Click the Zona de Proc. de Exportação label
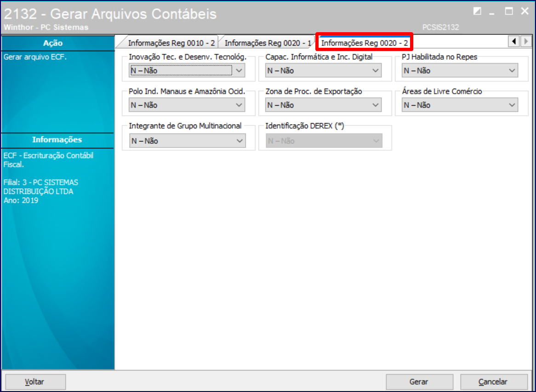 tap(314, 91)
